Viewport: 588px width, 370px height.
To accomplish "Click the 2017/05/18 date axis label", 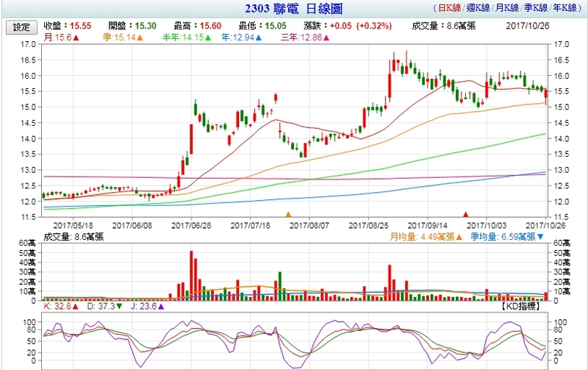I will pyautogui.click(x=73, y=226).
